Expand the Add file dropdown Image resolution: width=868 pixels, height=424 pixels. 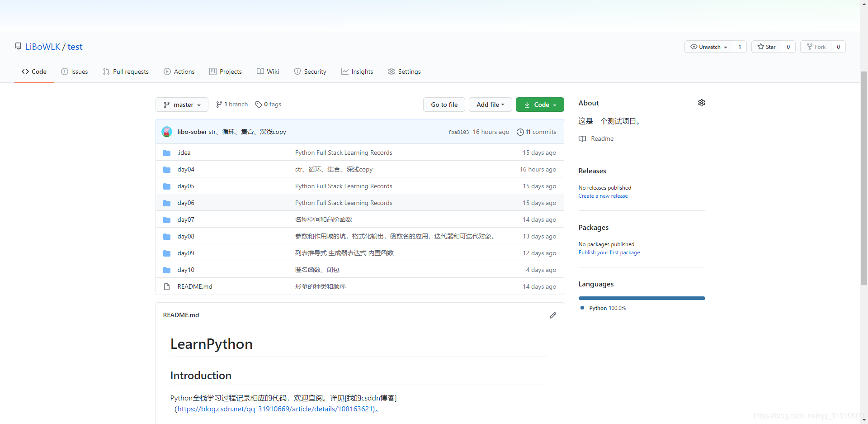click(x=490, y=105)
